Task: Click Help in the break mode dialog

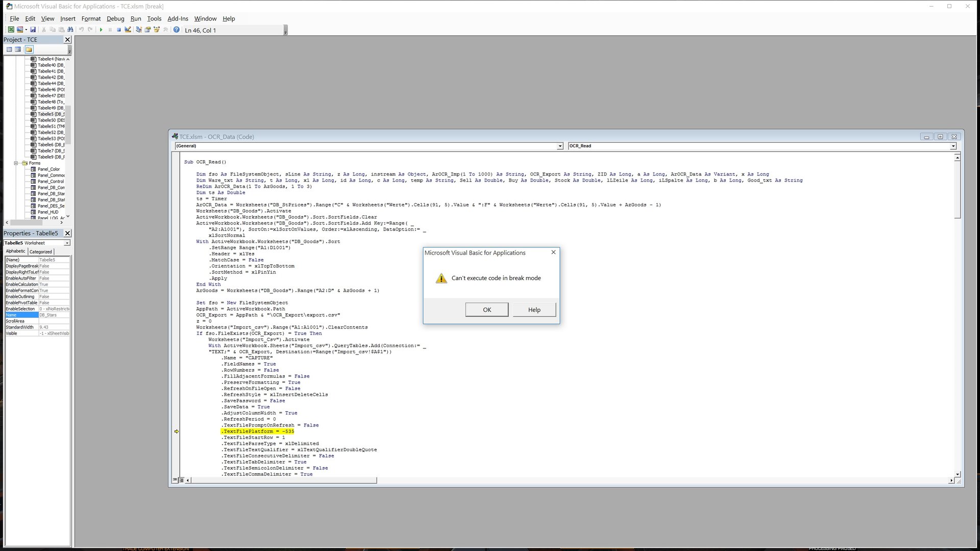Action: 534,310
